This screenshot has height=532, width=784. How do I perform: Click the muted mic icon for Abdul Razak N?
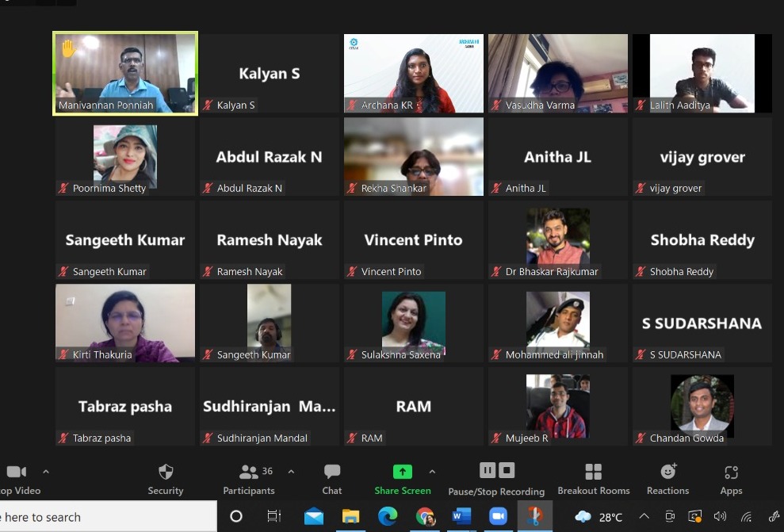pos(208,188)
